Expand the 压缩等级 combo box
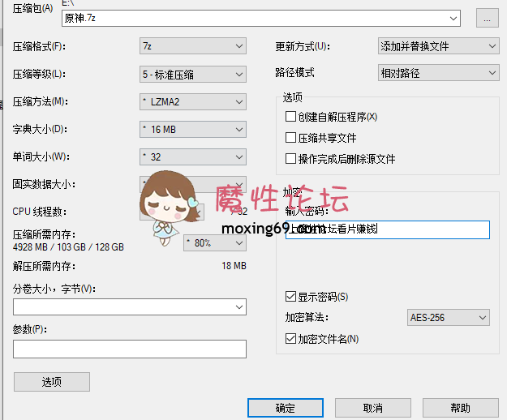The image size is (507, 420). 192,74
